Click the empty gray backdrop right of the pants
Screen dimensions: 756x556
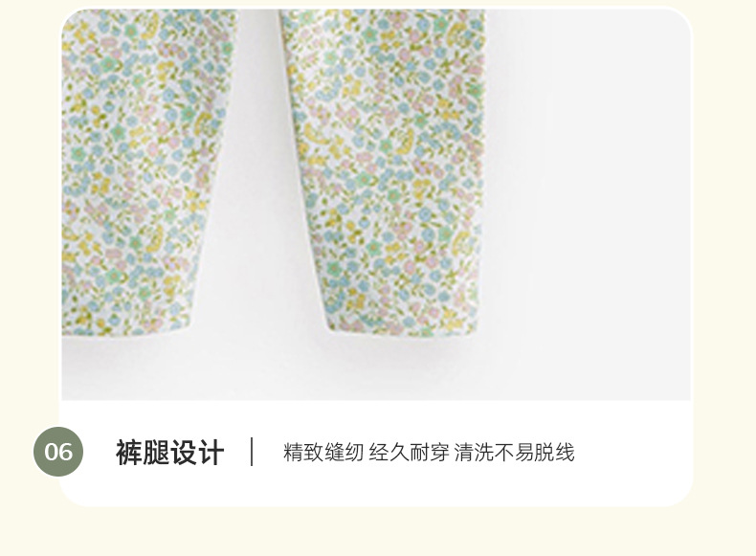coord(589,193)
